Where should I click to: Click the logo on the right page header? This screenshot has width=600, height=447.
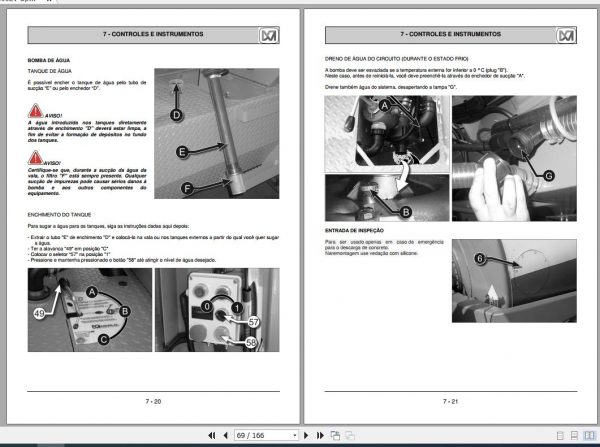[566, 35]
